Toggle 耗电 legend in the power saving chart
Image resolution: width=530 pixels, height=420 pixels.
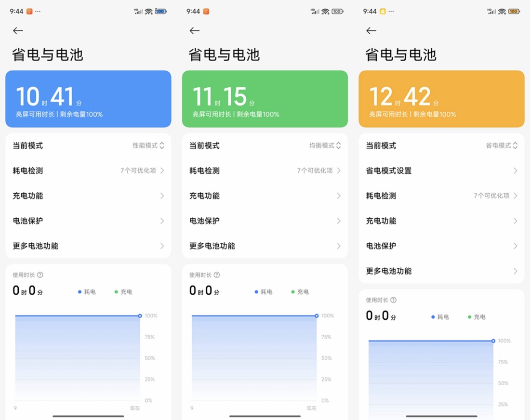[x=440, y=316]
